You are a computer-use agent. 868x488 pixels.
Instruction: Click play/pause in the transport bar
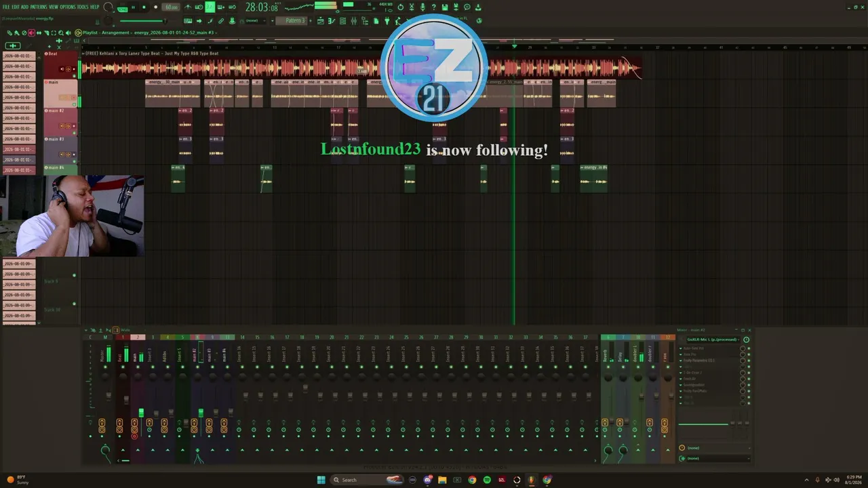click(x=133, y=7)
